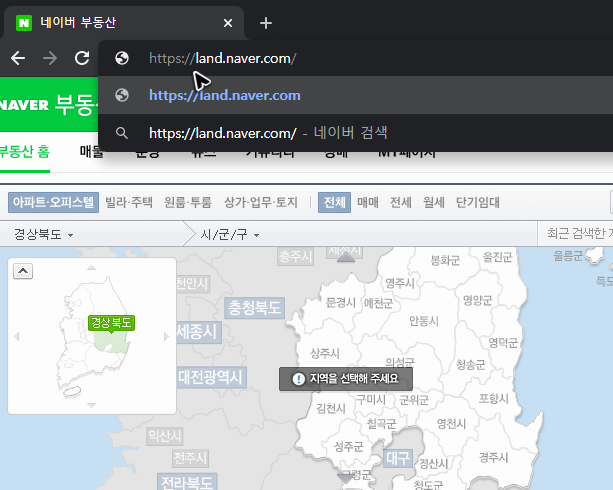Image resolution: width=613 pixels, height=490 pixels.
Task: Pan the mini map up with the arrow
Action: pyautogui.click(x=91, y=268)
